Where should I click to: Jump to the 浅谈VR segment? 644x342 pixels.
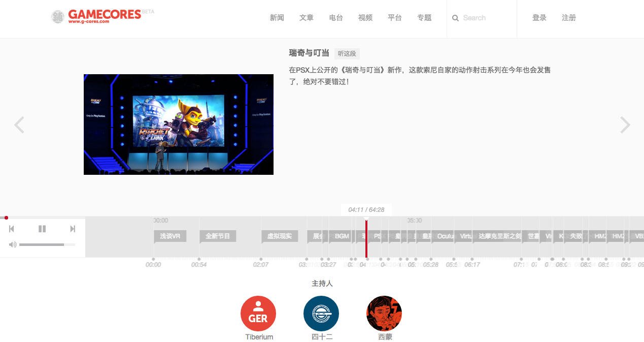[170, 236]
